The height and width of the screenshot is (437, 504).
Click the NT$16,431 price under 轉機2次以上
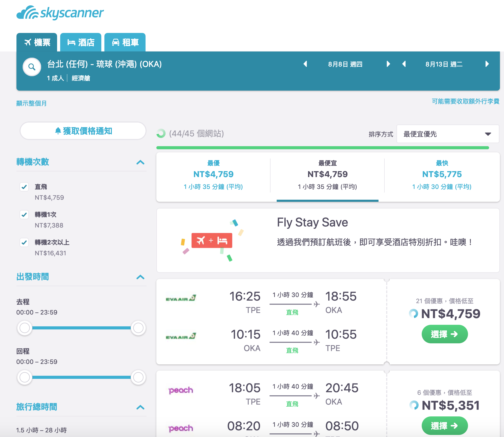click(x=50, y=253)
